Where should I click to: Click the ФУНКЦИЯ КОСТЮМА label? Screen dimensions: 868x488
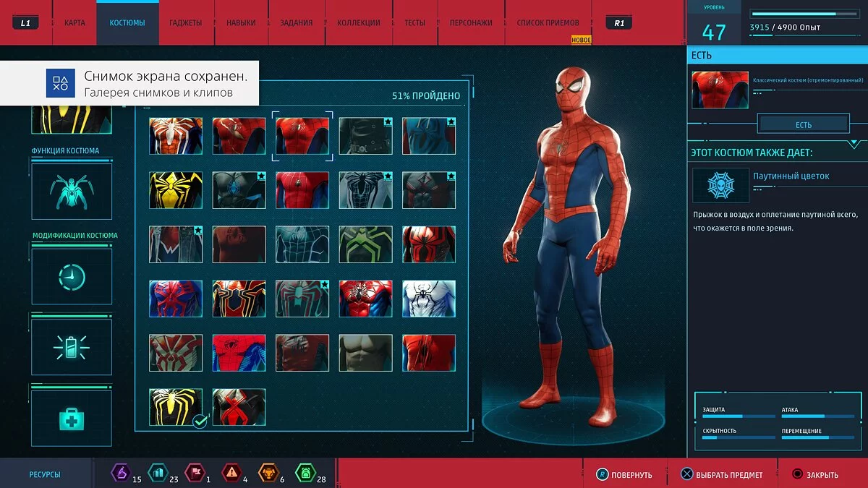pyautogui.click(x=65, y=151)
